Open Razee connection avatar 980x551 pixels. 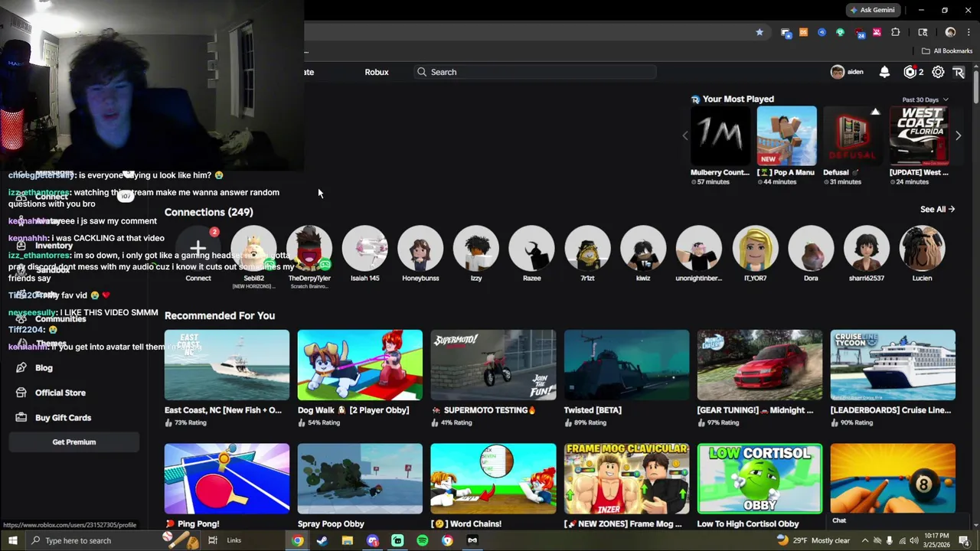pyautogui.click(x=531, y=249)
